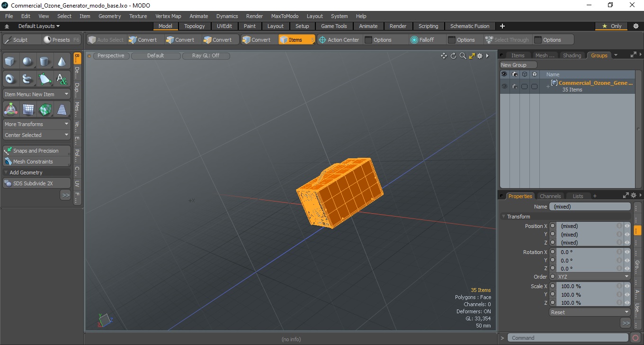The image size is (644, 345).
Task: Toggle render visibility for Commercial_Ozone_Generator group
Action: tap(514, 86)
